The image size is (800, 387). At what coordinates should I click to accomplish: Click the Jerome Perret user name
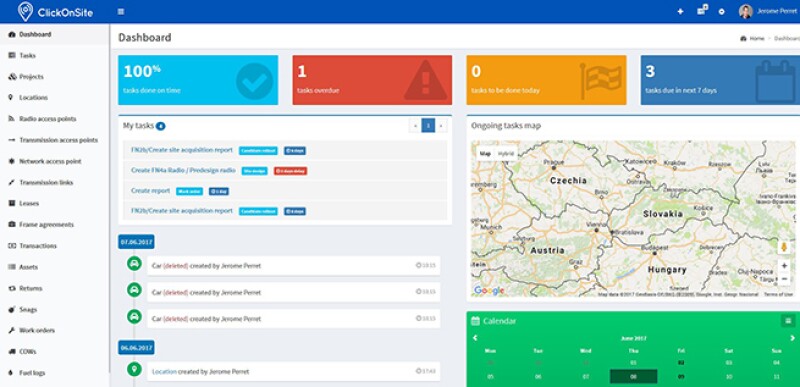click(778, 11)
